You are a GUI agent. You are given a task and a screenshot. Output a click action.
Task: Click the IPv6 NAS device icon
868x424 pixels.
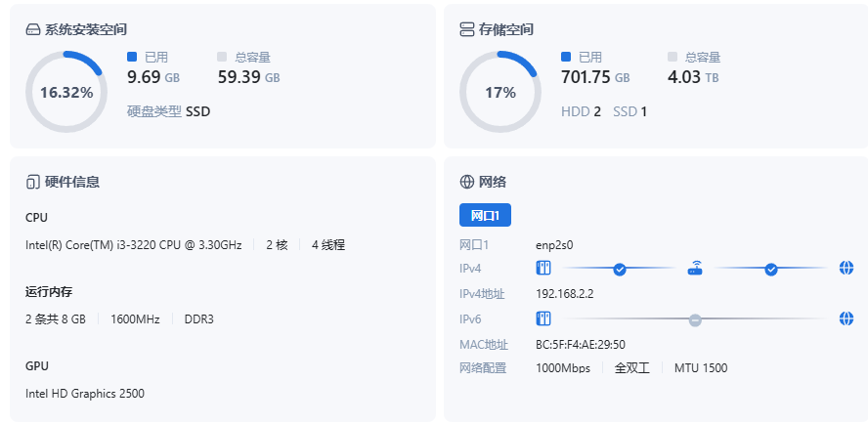[543, 318]
